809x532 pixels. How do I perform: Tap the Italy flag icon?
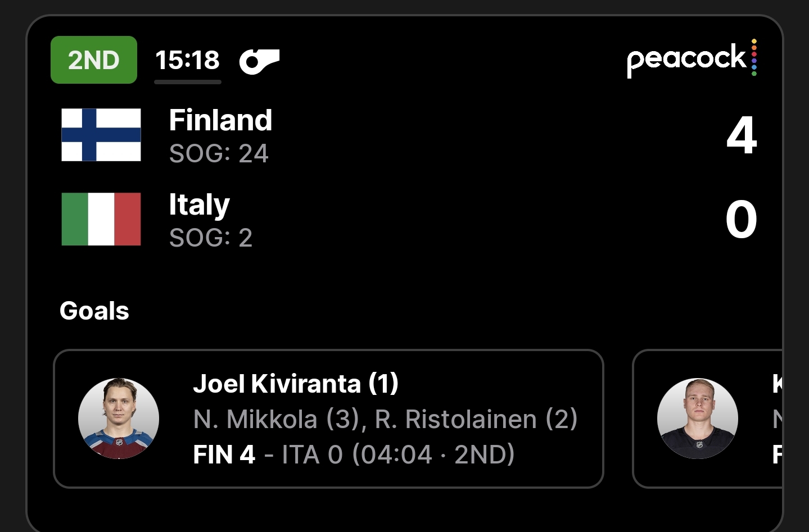coord(101,219)
